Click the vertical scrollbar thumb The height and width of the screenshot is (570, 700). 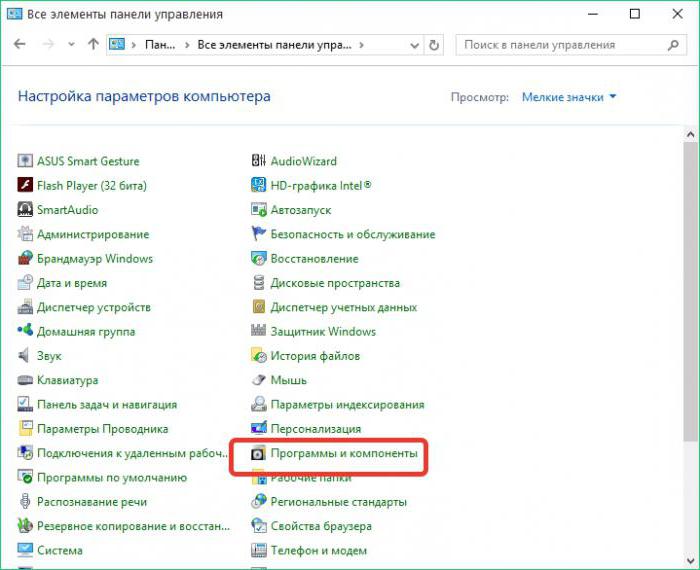pos(691,292)
